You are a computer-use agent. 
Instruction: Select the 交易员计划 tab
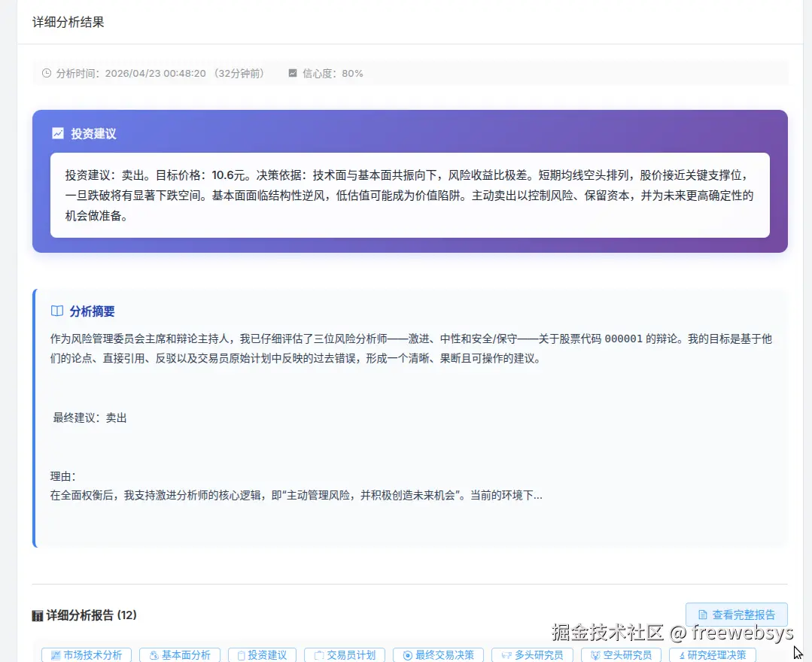click(344, 654)
